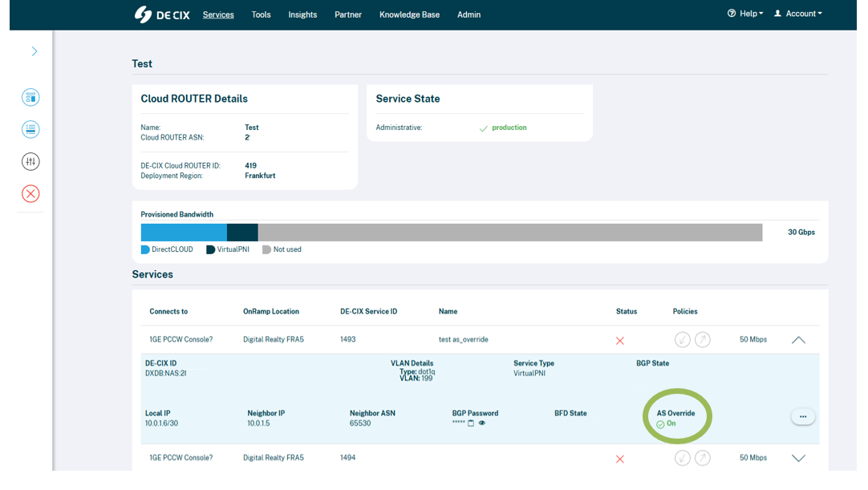This screenshot has height=490, width=868.
Task: Open the Account dropdown menu
Action: click(x=797, y=14)
